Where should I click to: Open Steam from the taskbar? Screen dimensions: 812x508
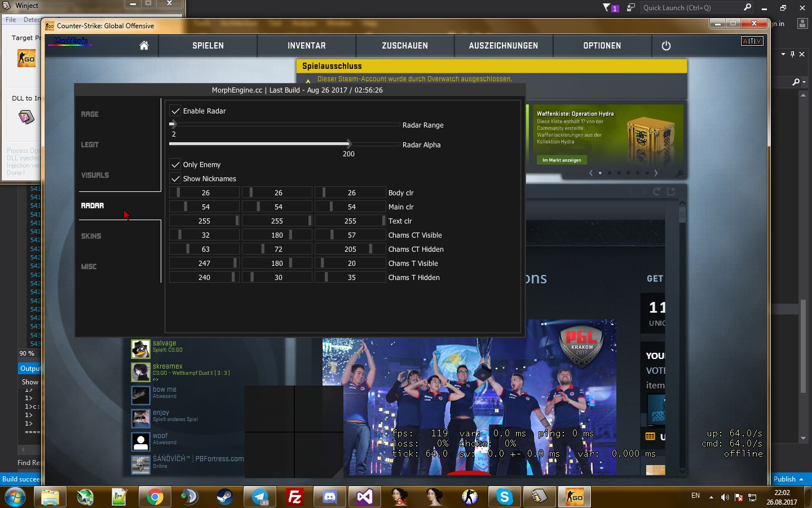click(225, 497)
